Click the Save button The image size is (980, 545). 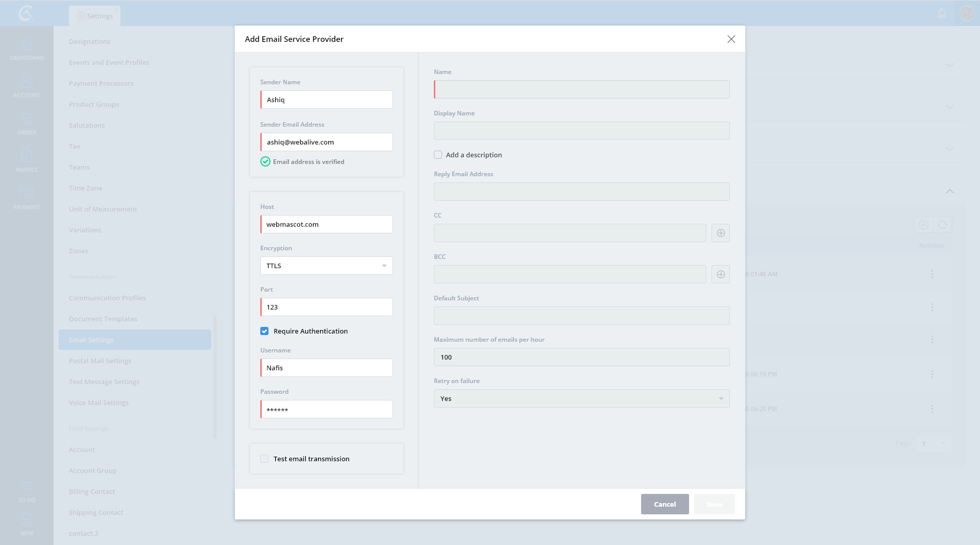[714, 504]
